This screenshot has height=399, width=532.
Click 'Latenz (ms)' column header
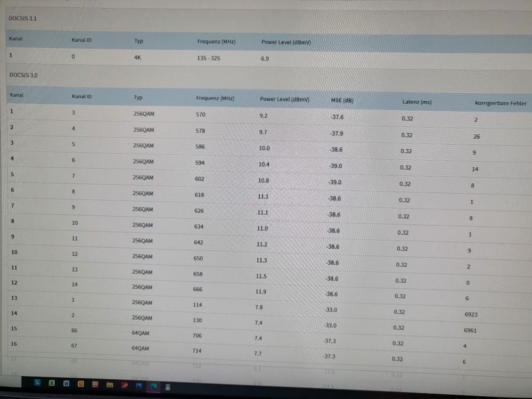click(417, 102)
